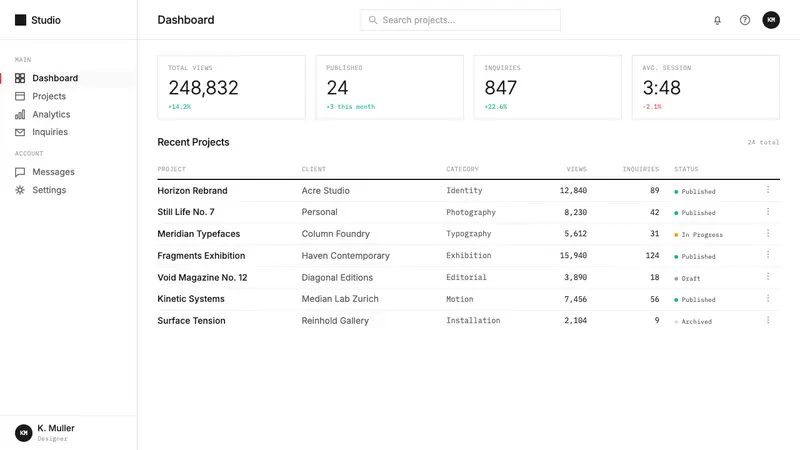This screenshot has height=450, width=800.
Task: Open the help question mark icon
Action: coord(745,20)
